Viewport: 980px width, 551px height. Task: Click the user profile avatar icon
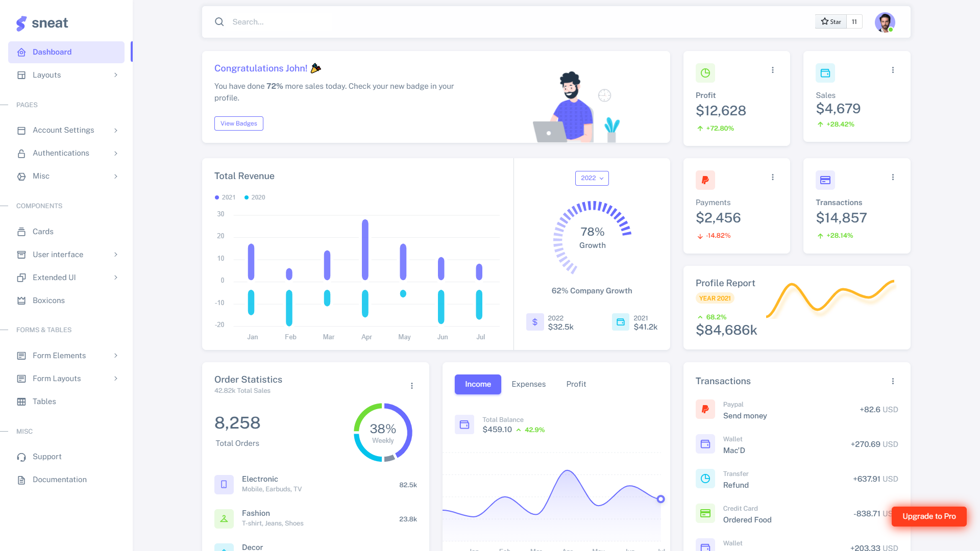(x=885, y=21)
